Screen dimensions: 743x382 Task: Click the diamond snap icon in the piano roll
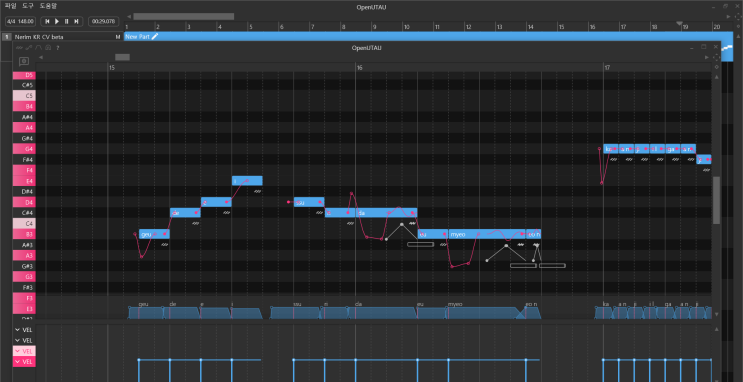point(716,67)
